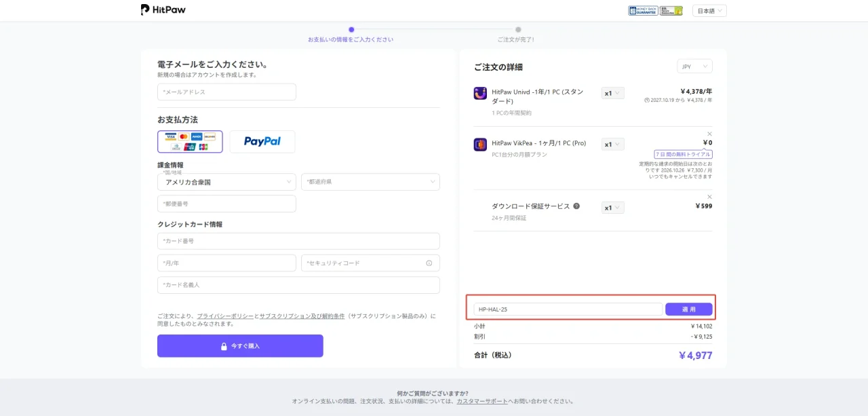The height and width of the screenshot is (416, 868).
Task: Click the ¥4,378/年 price text
Action: pyautogui.click(x=696, y=91)
